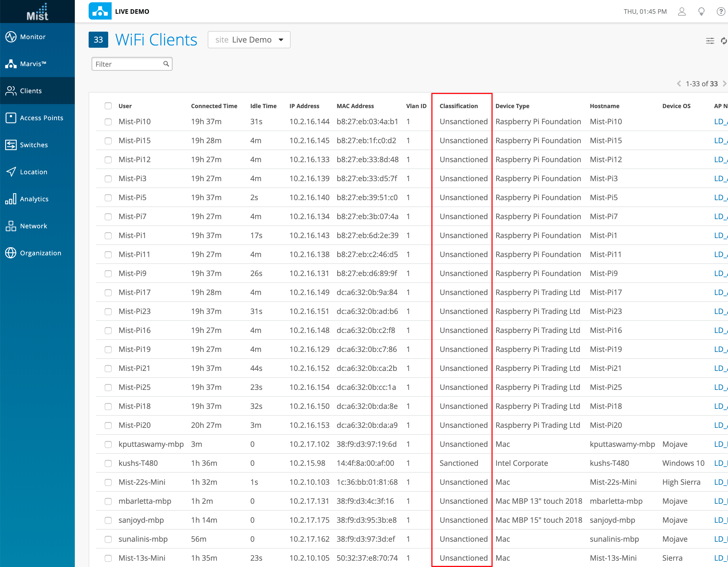The image size is (728, 567).
Task: Tick the checkbox for kushs-T480
Action: 108,463
